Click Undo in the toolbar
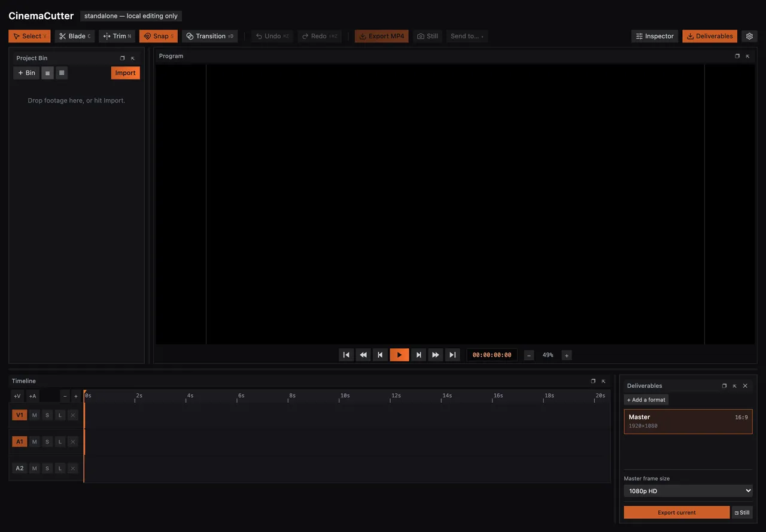The width and height of the screenshot is (766, 532). pyautogui.click(x=272, y=36)
